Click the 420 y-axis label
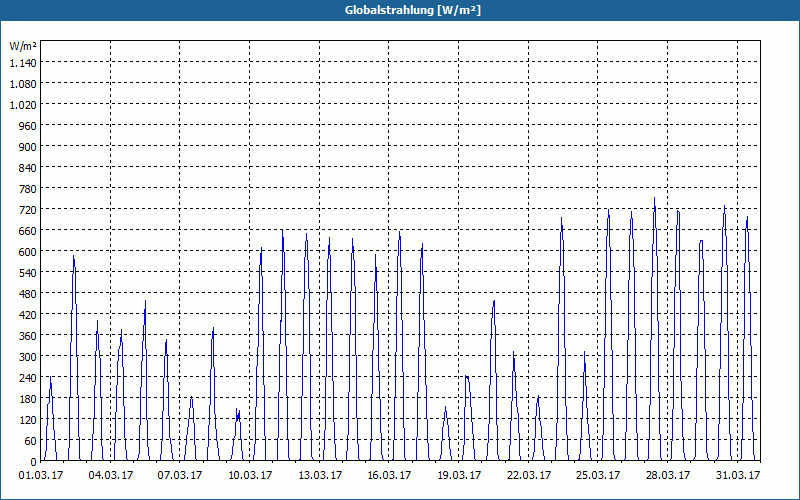Viewport: 800px width, 500px height. (x=28, y=314)
